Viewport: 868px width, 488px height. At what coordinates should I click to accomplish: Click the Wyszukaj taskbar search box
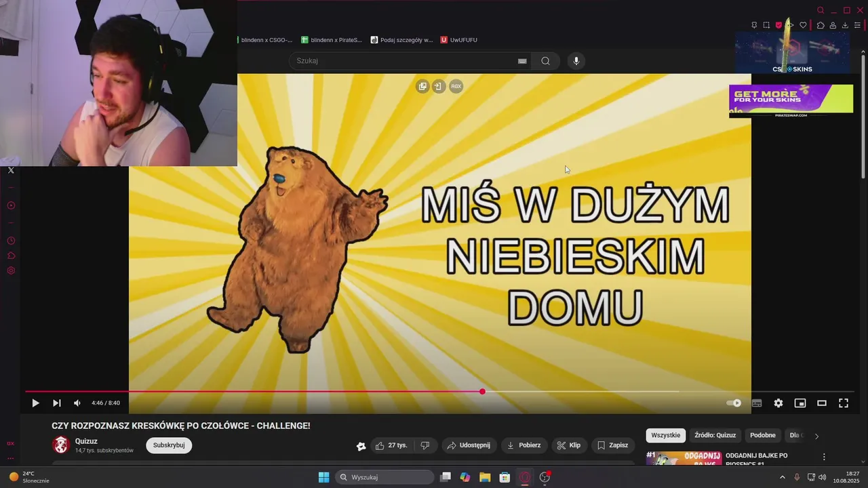click(x=385, y=477)
